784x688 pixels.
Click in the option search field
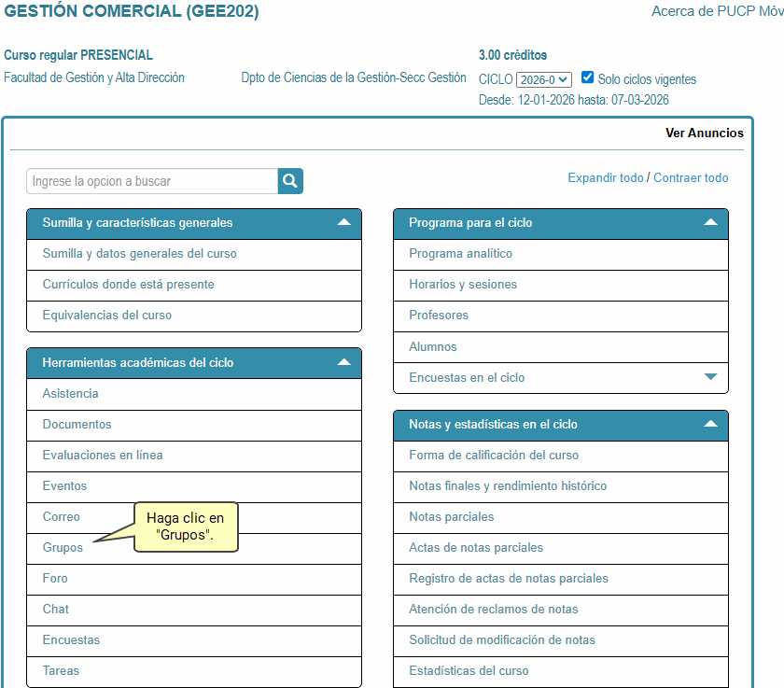pyautogui.click(x=152, y=181)
